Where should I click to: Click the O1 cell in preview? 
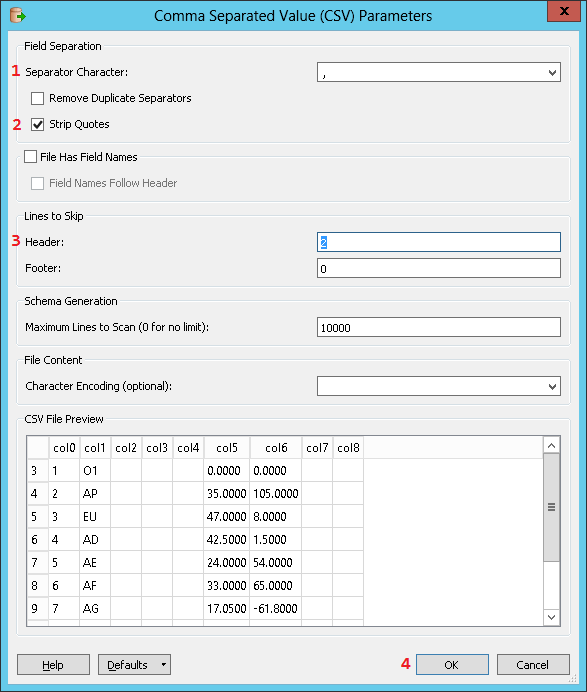(95, 471)
